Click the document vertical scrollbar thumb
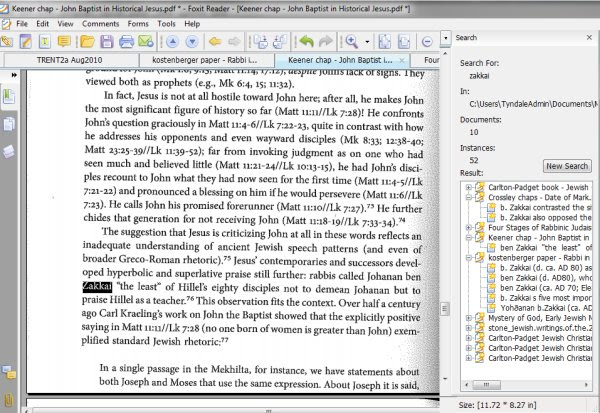Screen dimensions: 600x413 pos(444,309)
